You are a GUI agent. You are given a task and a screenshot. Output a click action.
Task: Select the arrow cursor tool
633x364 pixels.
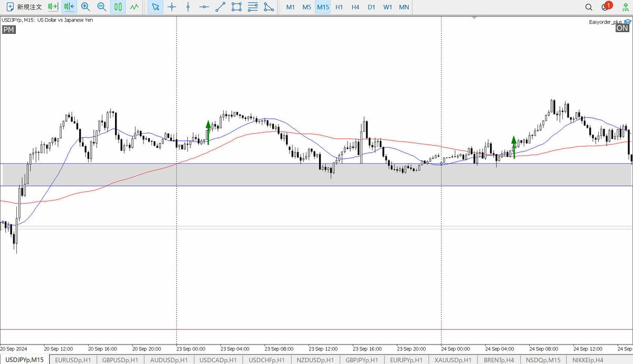[155, 7]
